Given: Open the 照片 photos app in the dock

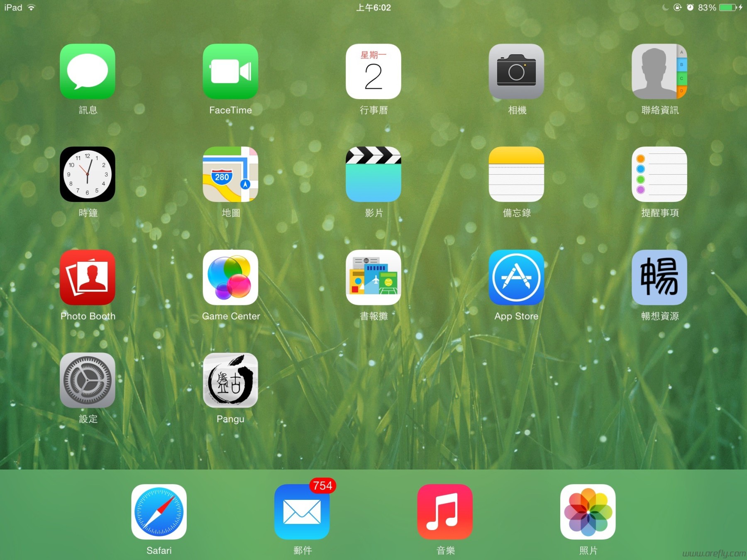Looking at the screenshot, I should pos(588,512).
